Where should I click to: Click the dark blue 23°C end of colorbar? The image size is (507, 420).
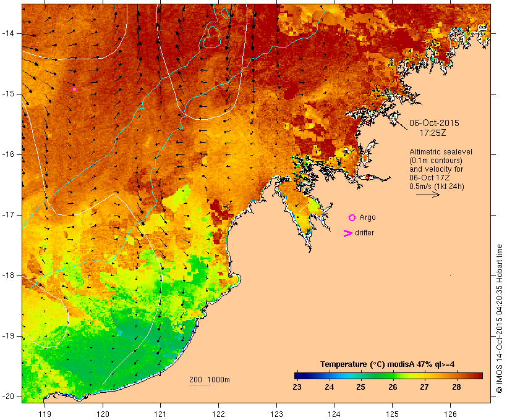[298, 376]
